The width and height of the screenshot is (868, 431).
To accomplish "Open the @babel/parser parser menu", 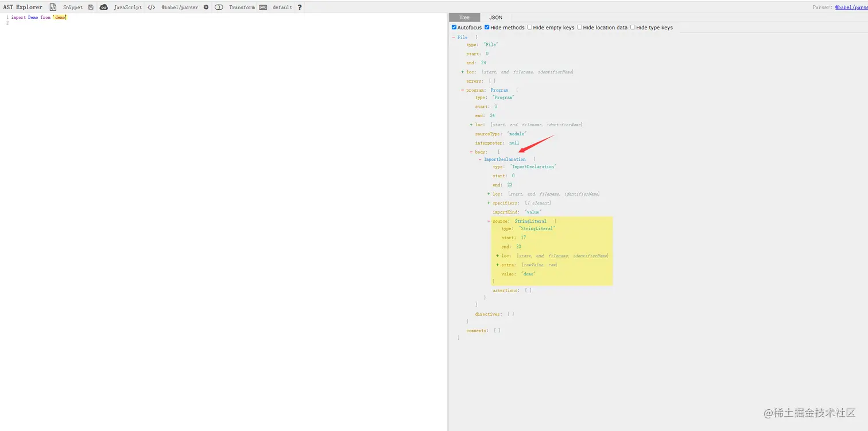I will coord(180,7).
